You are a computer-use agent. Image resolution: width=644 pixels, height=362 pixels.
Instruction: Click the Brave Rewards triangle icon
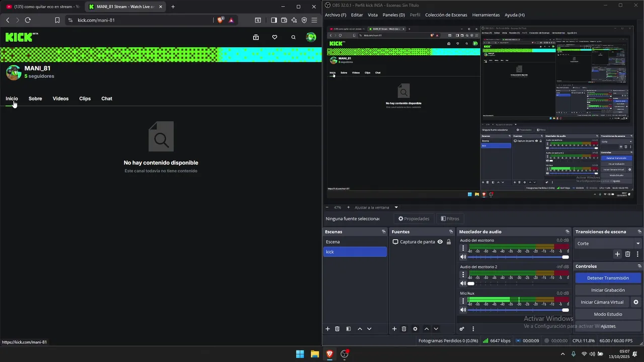coord(231,20)
